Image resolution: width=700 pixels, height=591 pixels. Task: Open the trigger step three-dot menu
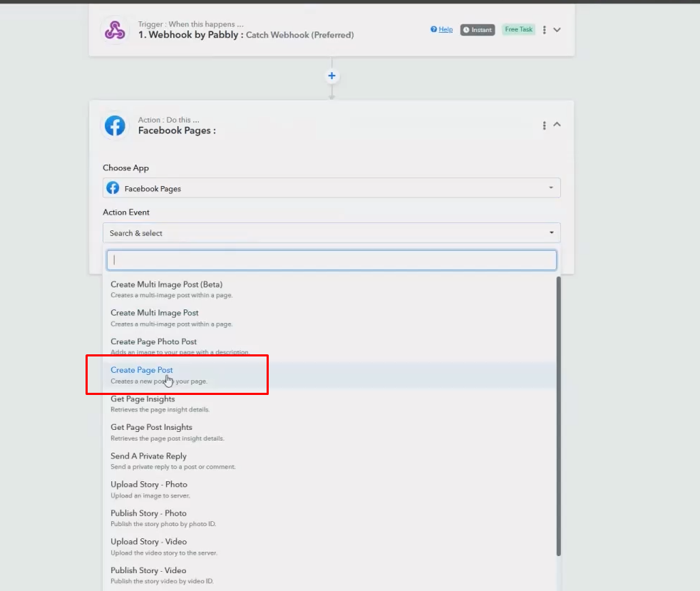[x=544, y=30]
